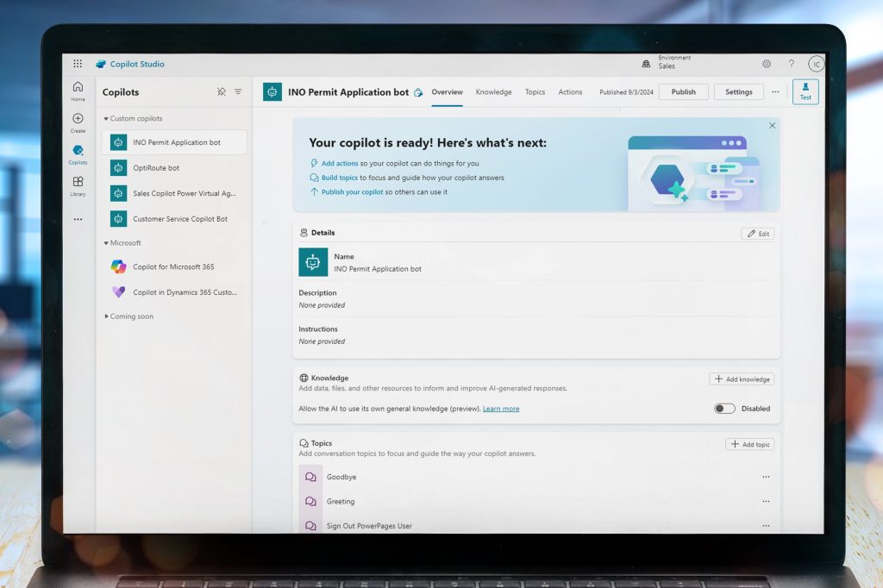Click the Greeting topic icon
Viewport: 883px width, 588px height.
click(310, 501)
